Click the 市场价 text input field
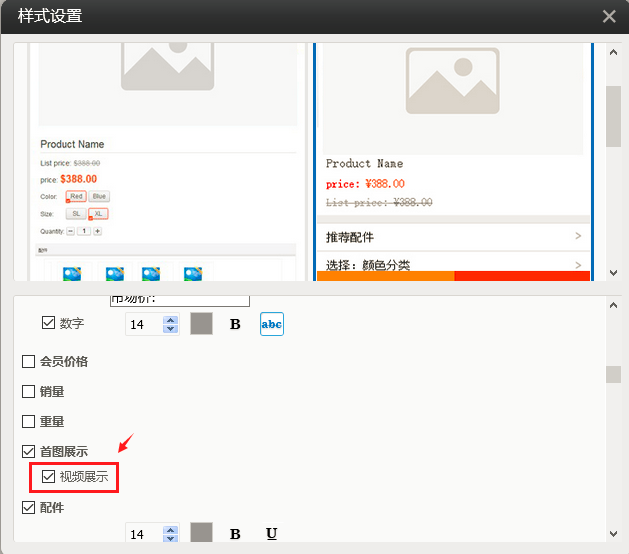This screenshot has height=554, width=629. coord(179,299)
